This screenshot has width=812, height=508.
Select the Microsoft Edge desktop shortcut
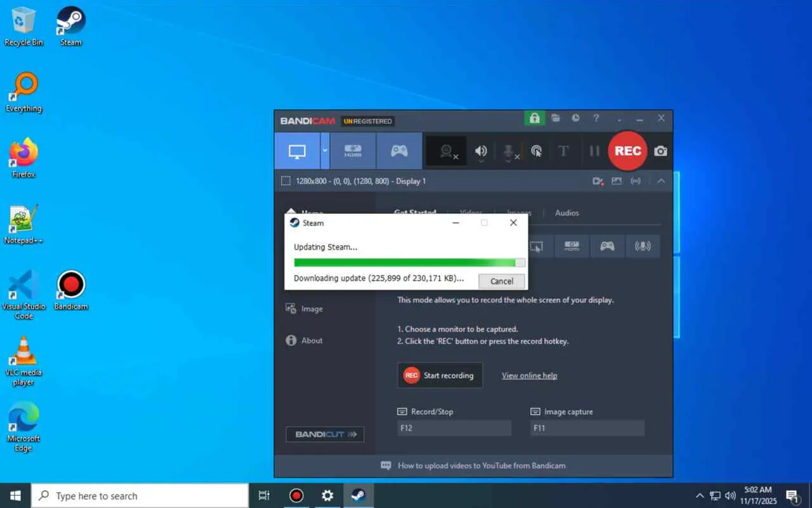[24, 427]
